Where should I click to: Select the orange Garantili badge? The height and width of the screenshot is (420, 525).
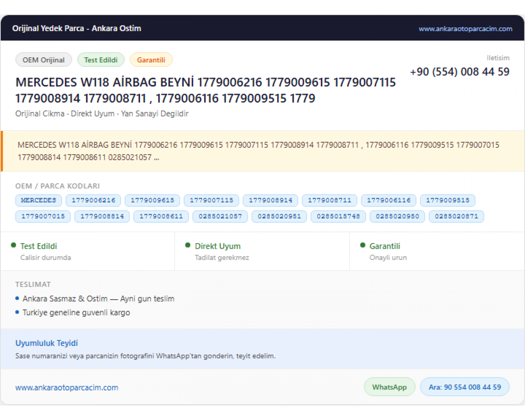coord(151,60)
